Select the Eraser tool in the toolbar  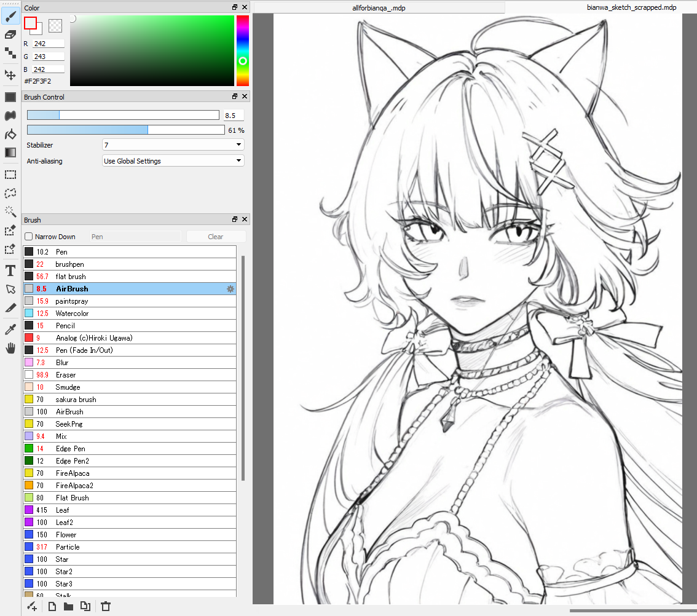coord(10,34)
